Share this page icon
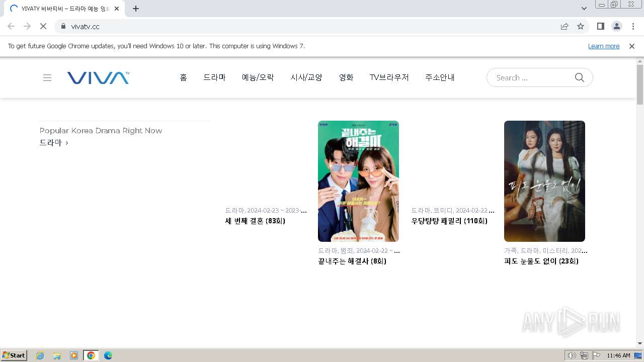Screen dimensions: 644x362 (x=565, y=26)
